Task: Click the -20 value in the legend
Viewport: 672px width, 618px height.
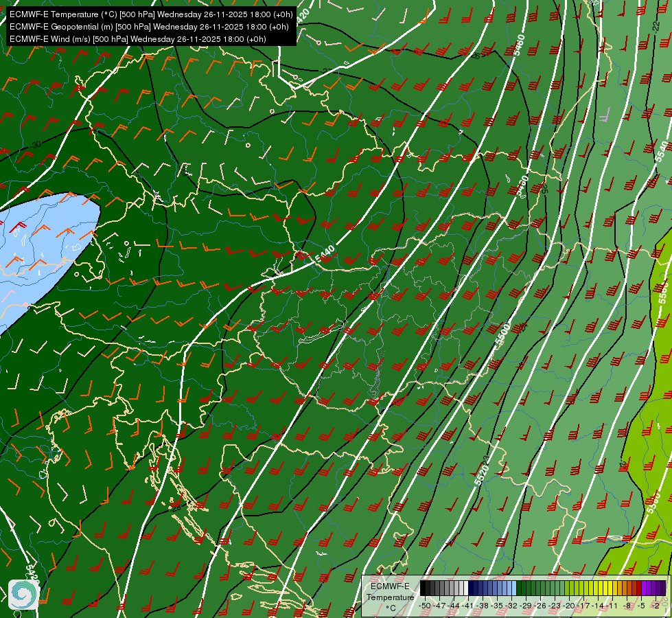Action: coord(569,606)
